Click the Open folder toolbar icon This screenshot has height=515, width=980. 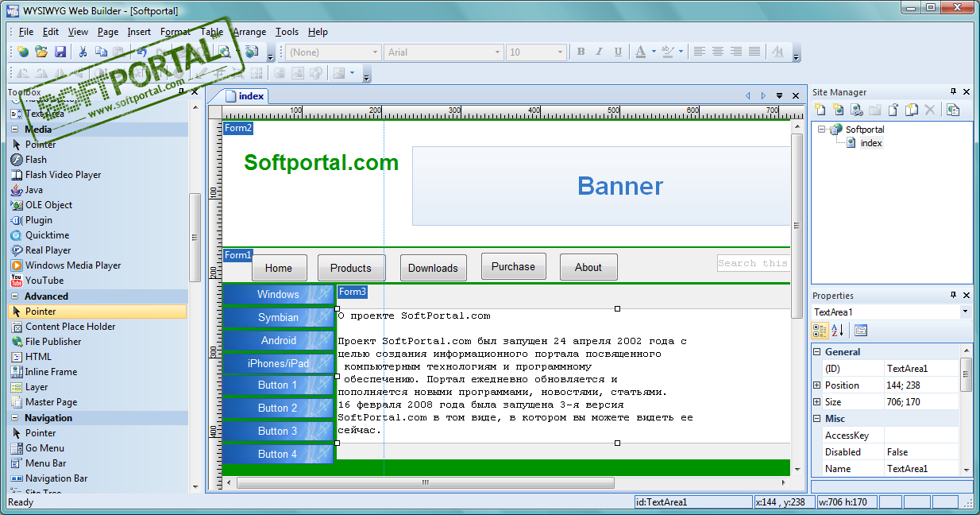pyautogui.click(x=41, y=52)
